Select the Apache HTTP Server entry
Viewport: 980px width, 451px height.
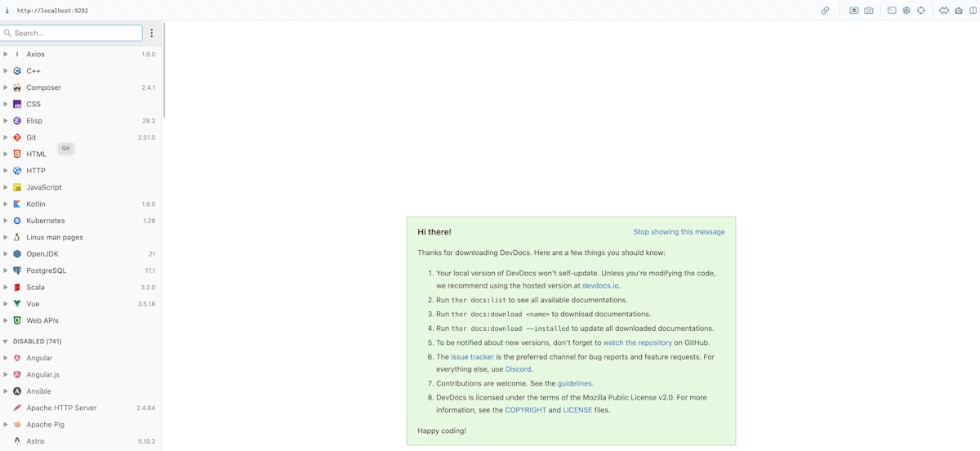(80, 408)
